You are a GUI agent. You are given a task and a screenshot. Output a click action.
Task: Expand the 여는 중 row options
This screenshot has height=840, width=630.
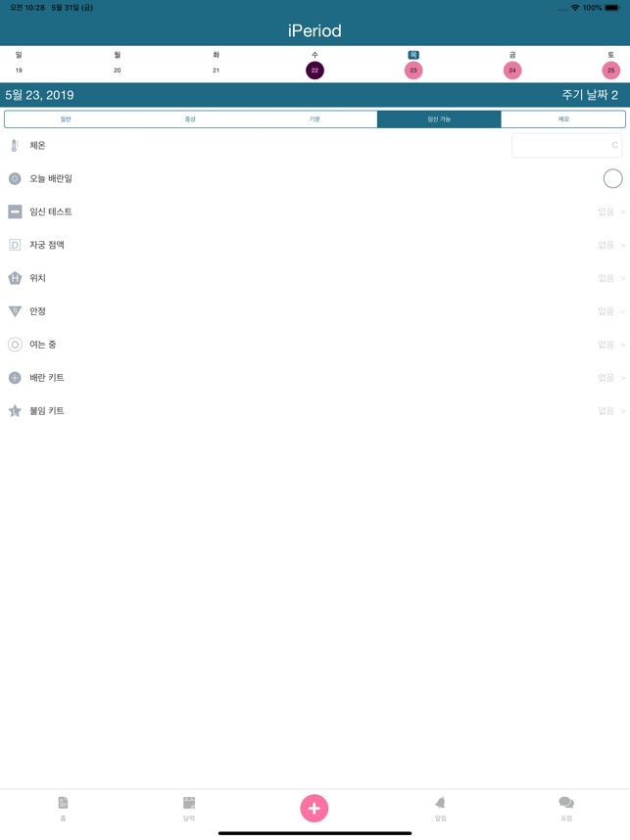click(x=610, y=345)
